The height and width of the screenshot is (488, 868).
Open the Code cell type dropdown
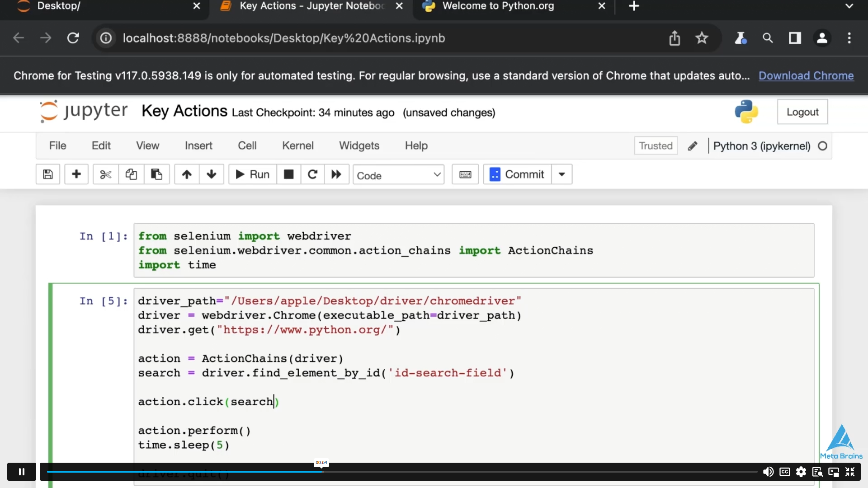pyautogui.click(x=398, y=175)
